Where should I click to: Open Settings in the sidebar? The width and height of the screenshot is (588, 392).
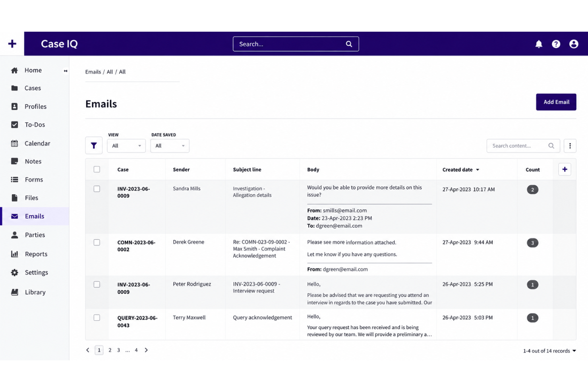click(35, 272)
